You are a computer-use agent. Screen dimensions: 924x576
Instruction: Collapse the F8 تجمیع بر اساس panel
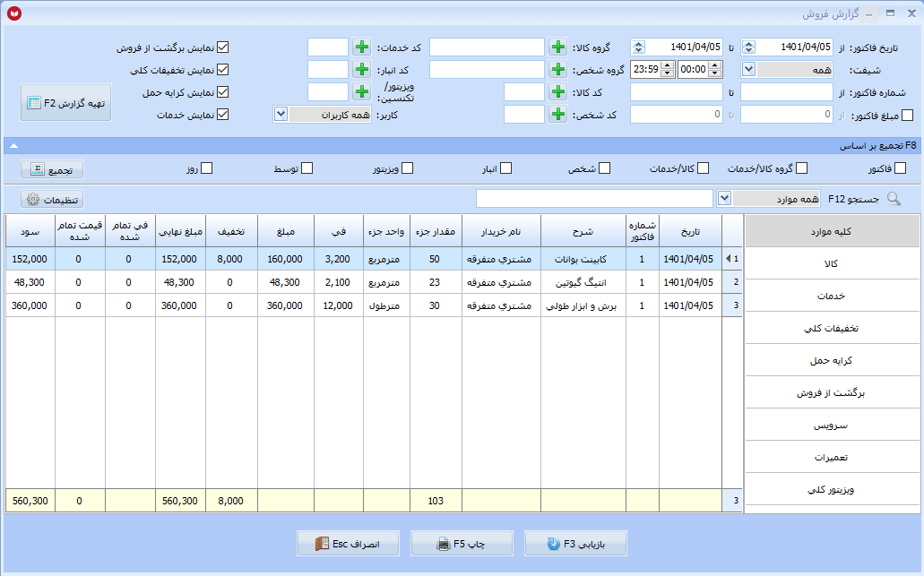point(13,145)
